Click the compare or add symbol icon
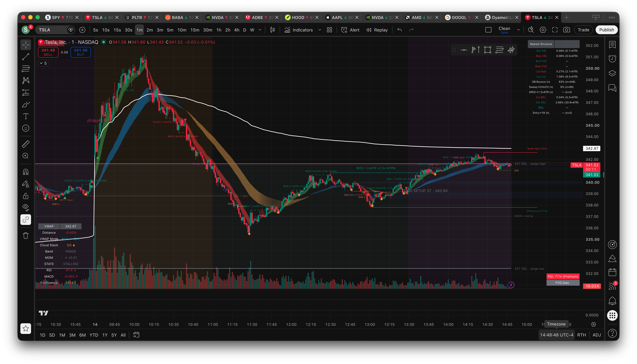Viewport: 637px width, 364px height. [x=82, y=30]
